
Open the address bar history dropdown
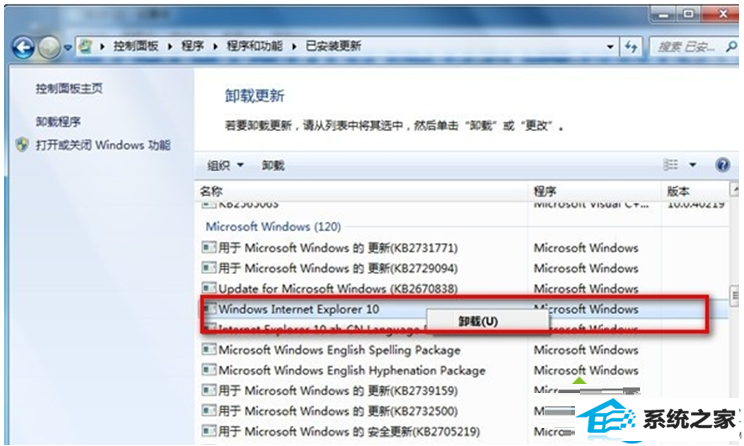610,46
